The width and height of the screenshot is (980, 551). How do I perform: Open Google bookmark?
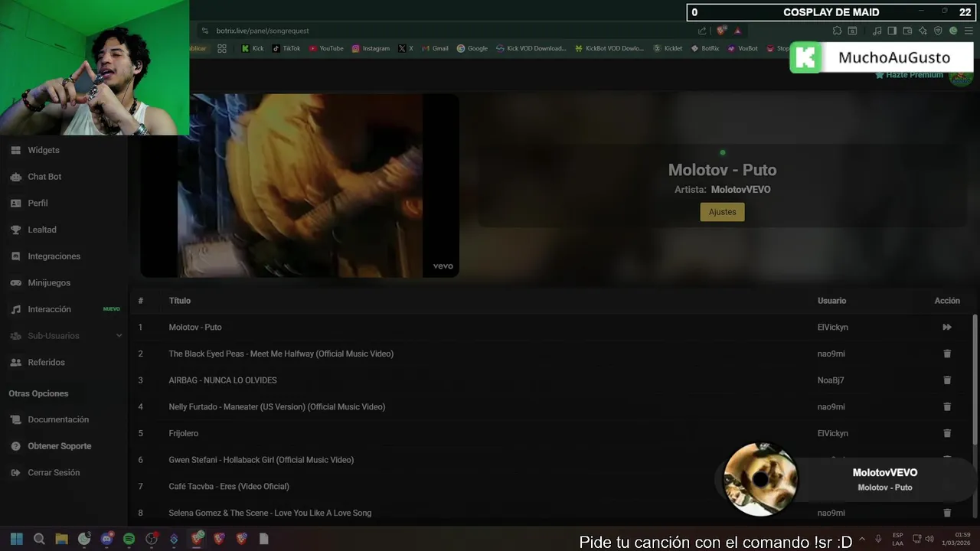point(472,48)
